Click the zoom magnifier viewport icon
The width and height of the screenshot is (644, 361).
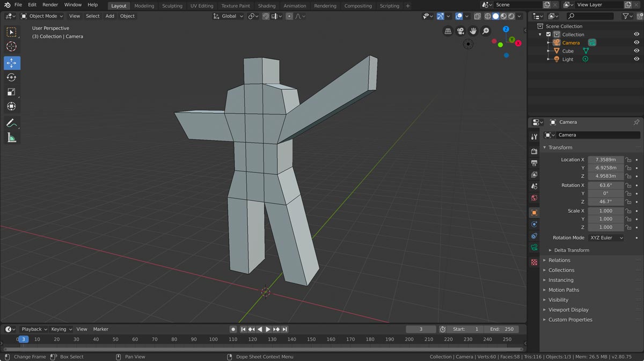coord(486,31)
